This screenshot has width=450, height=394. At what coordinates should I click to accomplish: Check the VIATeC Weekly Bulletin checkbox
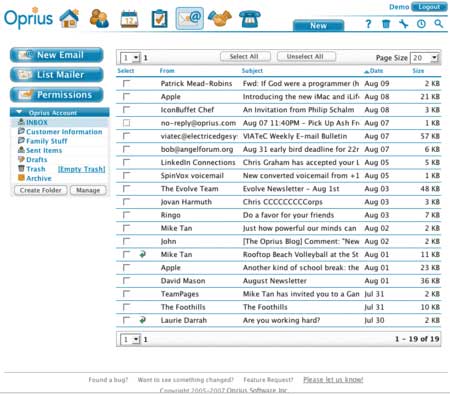click(x=126, y=136)
